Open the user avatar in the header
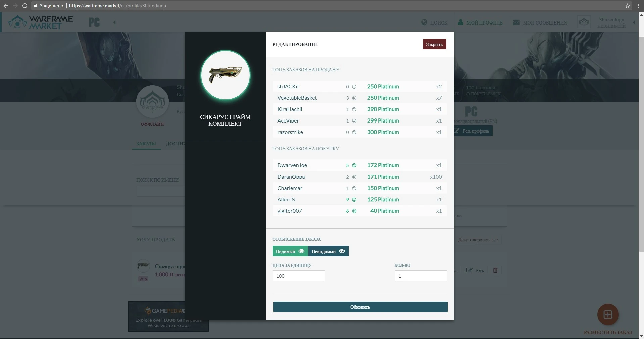Screen dimensions: 644x339 click(584, 22)
